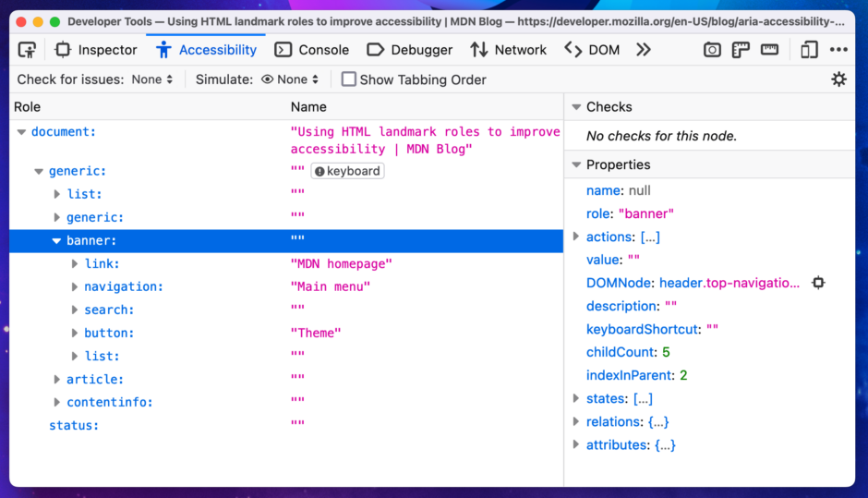Collapse the document tree node
The height and width of the screenshot is (498, 868).
21,132
